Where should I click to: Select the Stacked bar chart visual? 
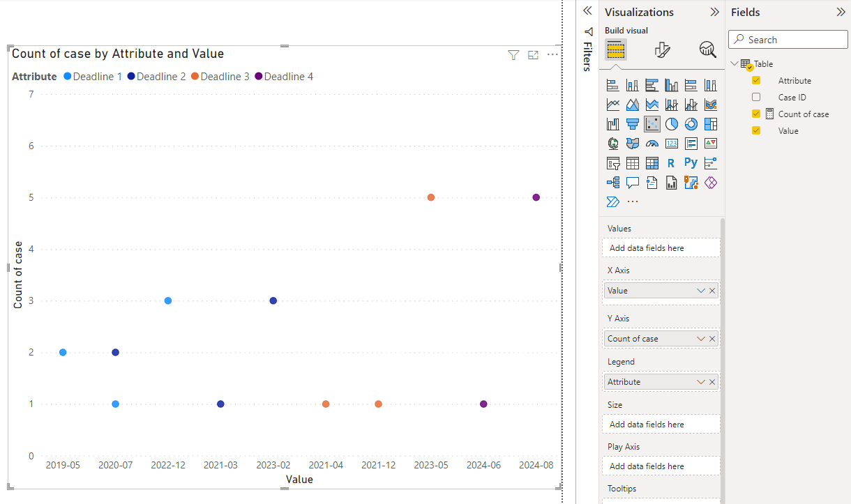(x=613, y=85)
